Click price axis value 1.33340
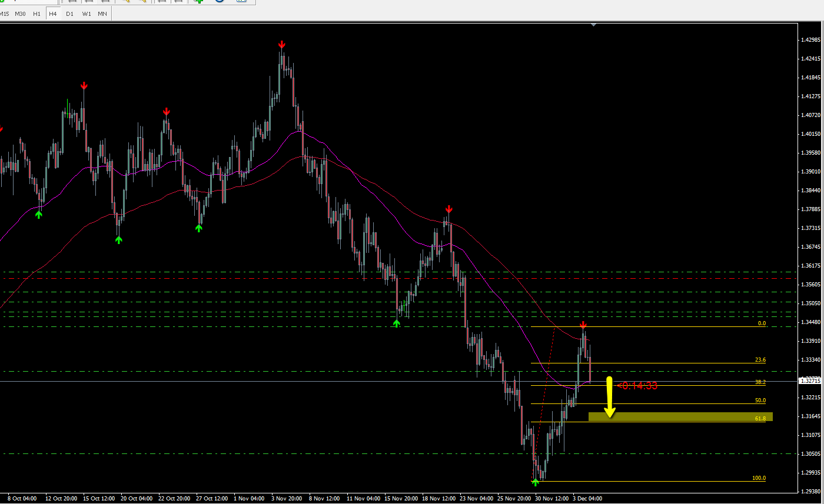 [x=810, y=360]
